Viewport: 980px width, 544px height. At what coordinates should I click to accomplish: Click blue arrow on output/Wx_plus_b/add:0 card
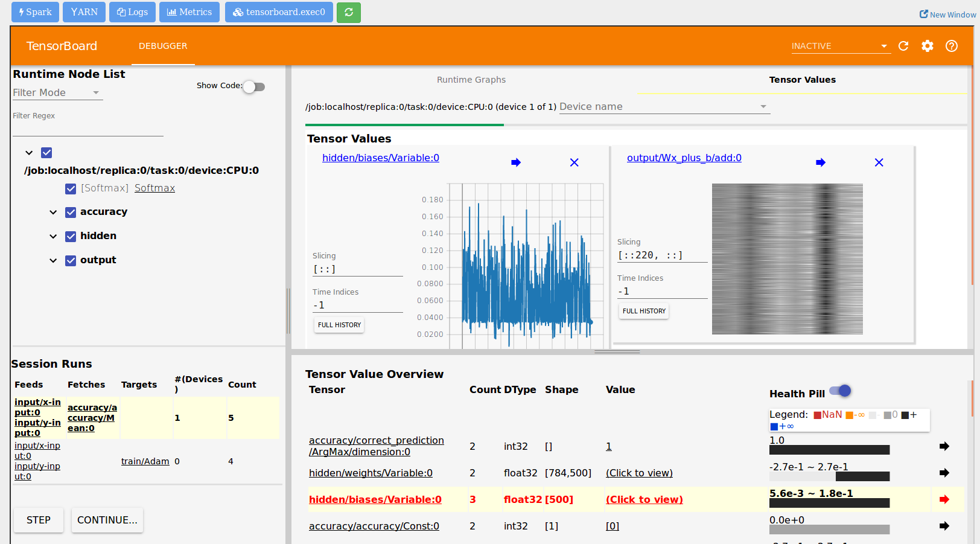pyautogui.click(x=821, y=162)
